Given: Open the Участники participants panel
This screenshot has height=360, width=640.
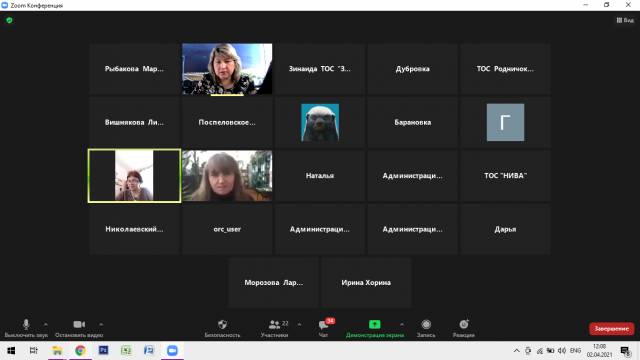Looking at the screenshot, I should pyautogui.click(x=274, y=328).
